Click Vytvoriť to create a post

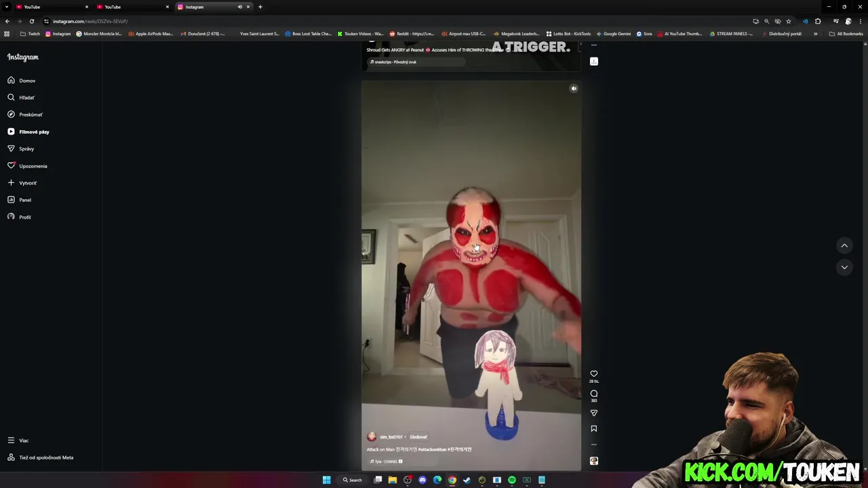(x=22, y=183)
